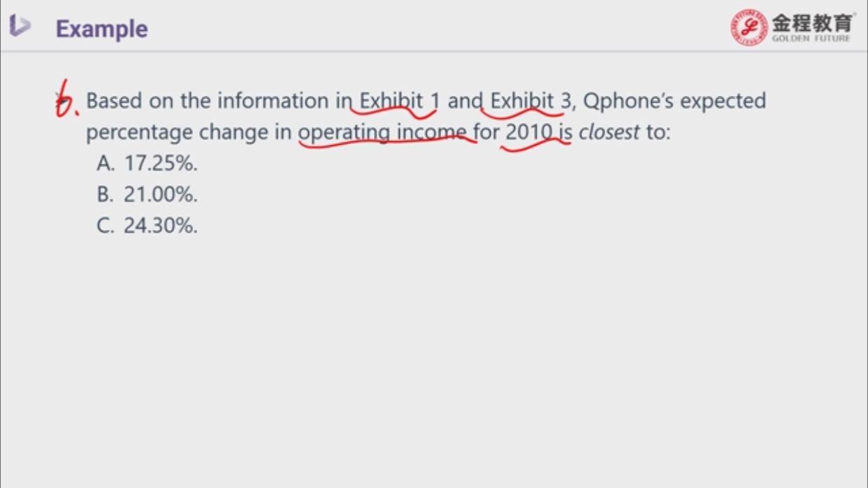
Task: Choose answer A. 17.25%
Action: pos(147,163)
